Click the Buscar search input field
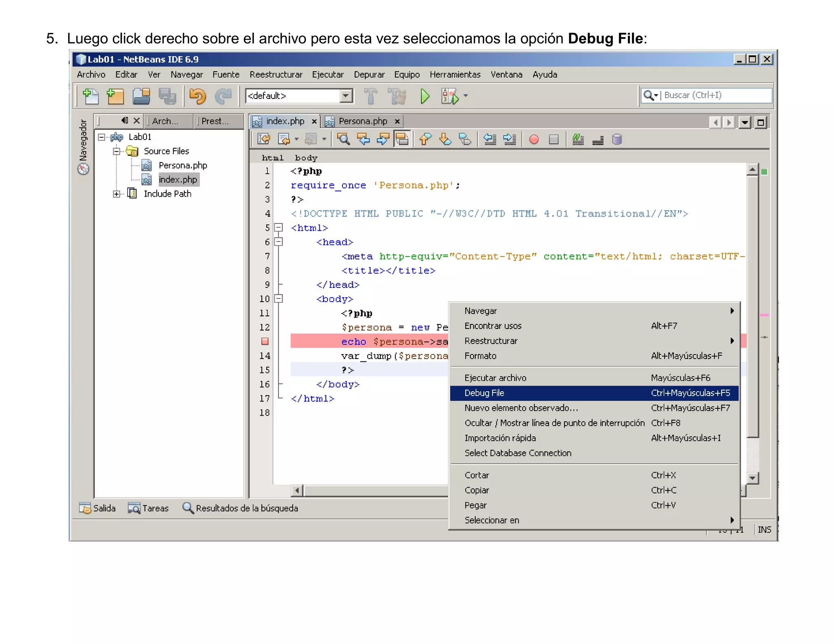 (717, 95)
